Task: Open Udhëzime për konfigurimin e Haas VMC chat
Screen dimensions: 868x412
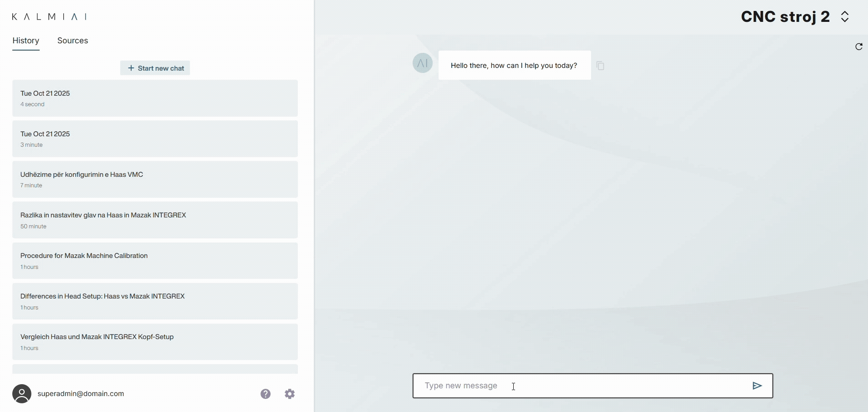Action: tap(155, 179)
